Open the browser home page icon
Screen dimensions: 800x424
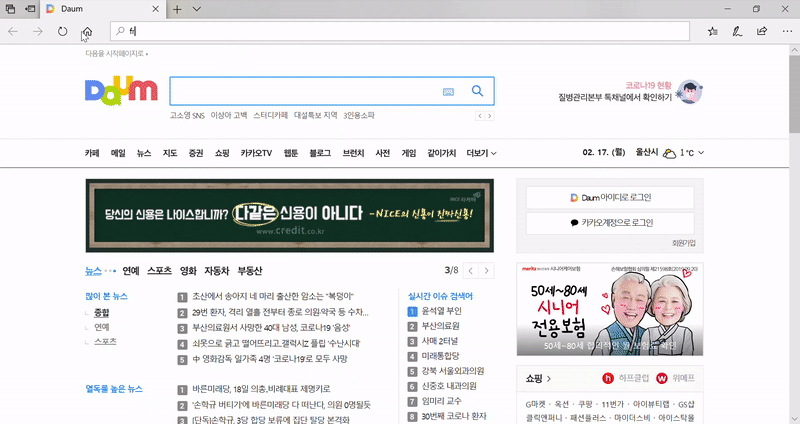(x=87, y=32)
